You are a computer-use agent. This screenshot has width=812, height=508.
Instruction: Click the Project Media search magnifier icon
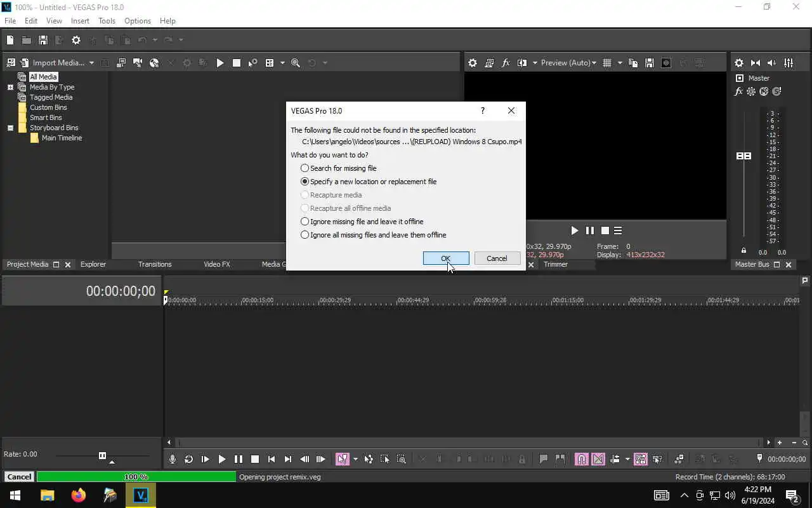[296, 63]
